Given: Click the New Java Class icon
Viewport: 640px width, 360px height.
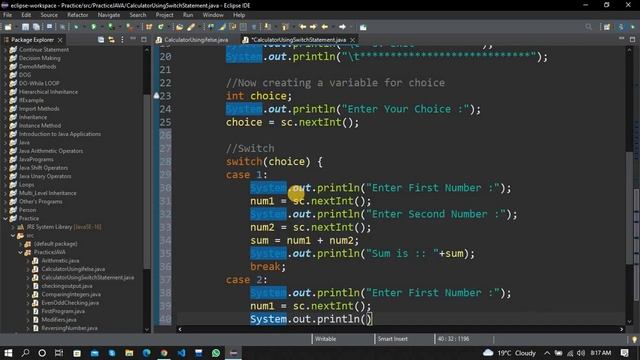Looking at the screenshot, I should [x=161, y=27].
